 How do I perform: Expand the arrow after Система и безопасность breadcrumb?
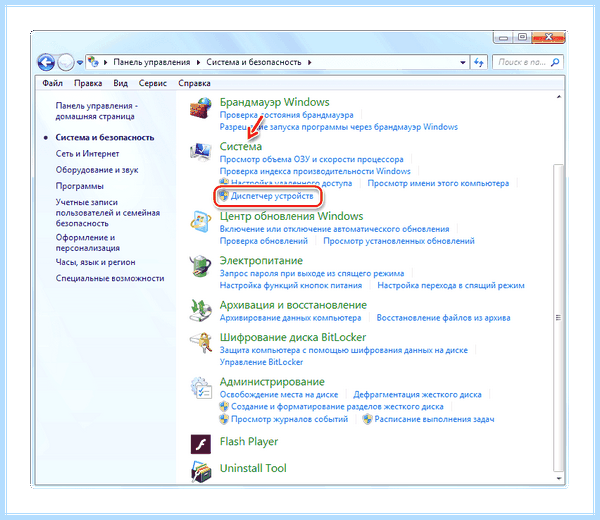click(309, 62)
